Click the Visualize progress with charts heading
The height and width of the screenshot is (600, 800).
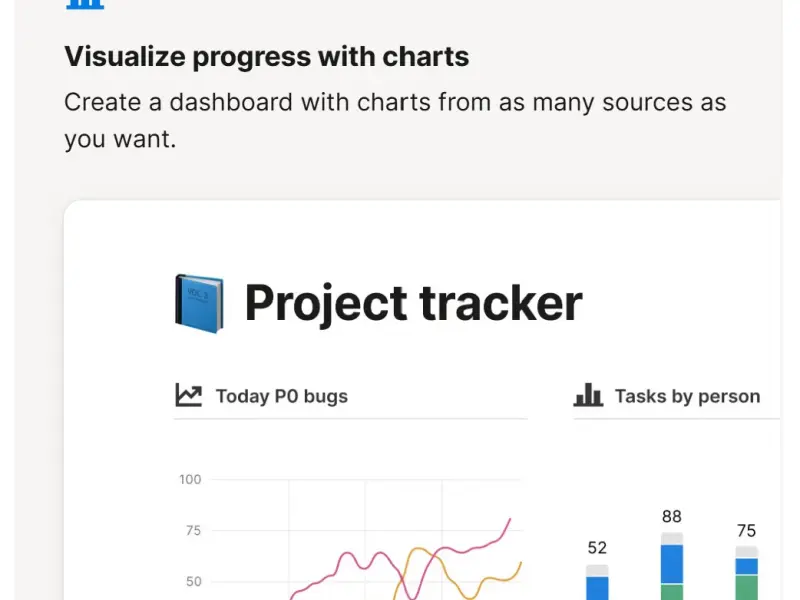click(x=266, y=56)
